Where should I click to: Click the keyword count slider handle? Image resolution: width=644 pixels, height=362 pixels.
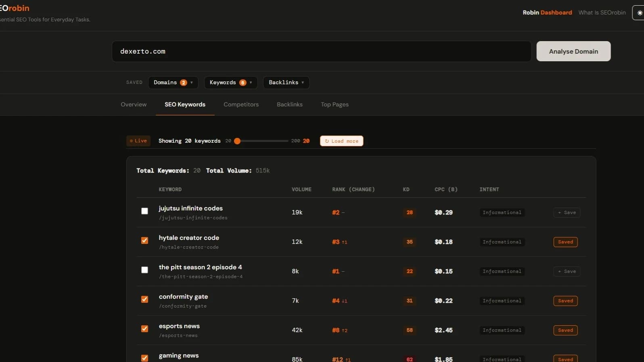tap(237, 141)
